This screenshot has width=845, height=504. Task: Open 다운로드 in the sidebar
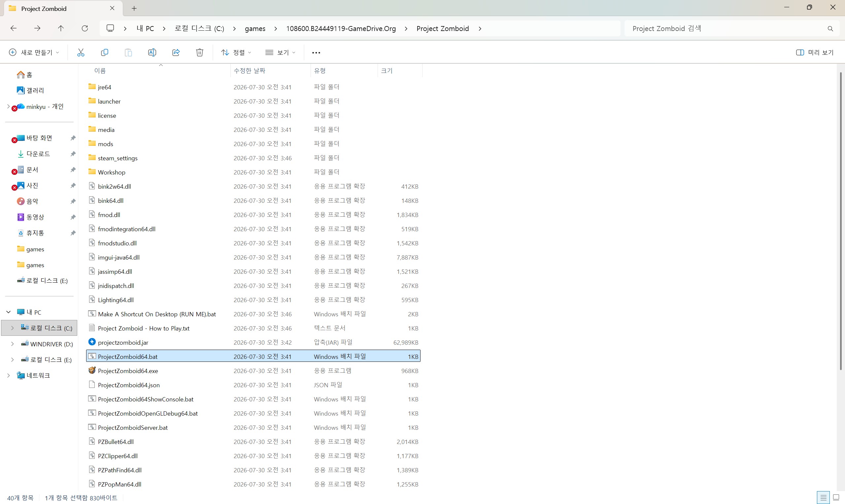(38, 154)
